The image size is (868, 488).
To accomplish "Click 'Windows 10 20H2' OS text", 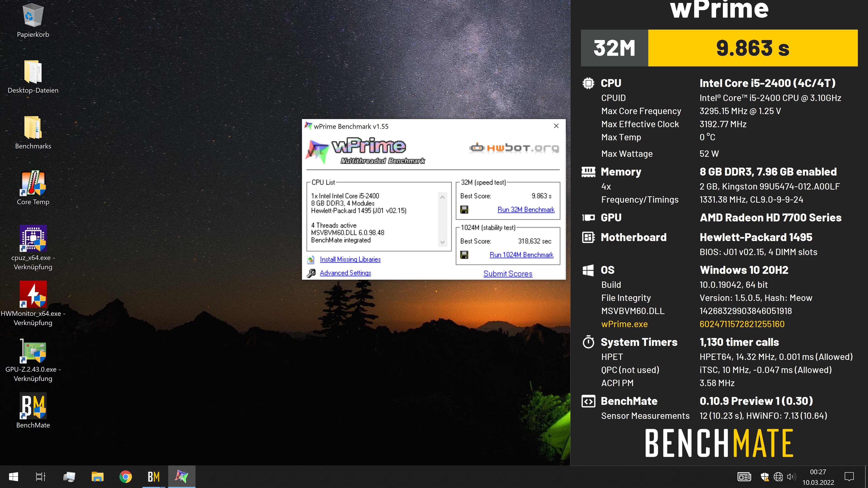I will click(x=744, y=270).
